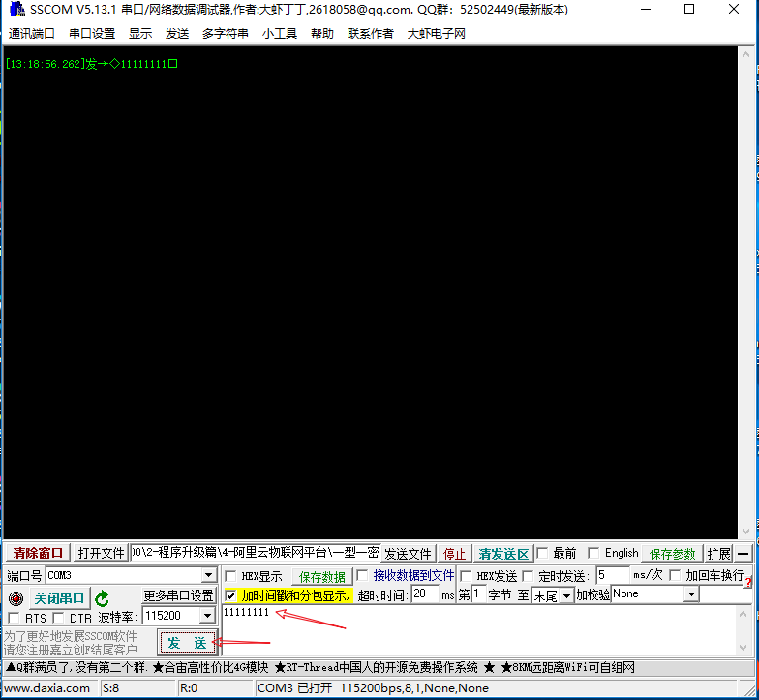The image size is (759, 700).
Task: Click the receive window scrollbar down arrow
Action: click(745, 531)
